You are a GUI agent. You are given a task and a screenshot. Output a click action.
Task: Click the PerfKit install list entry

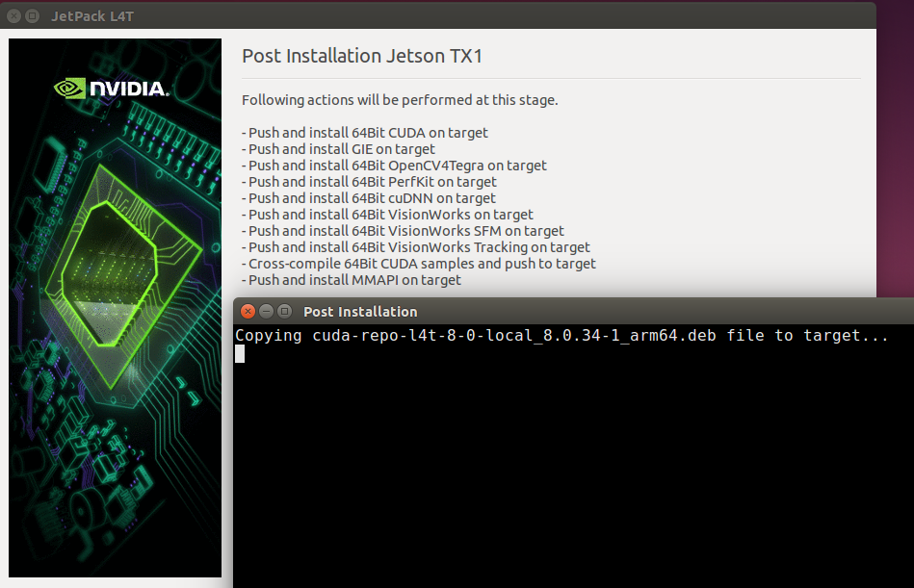coord(369,182)
